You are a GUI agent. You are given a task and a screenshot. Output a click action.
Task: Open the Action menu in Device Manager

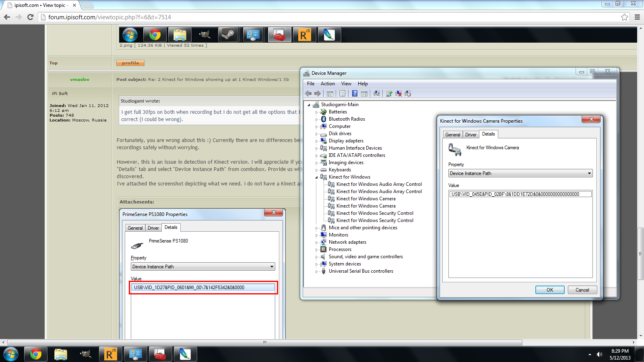[x=328, y=84]
